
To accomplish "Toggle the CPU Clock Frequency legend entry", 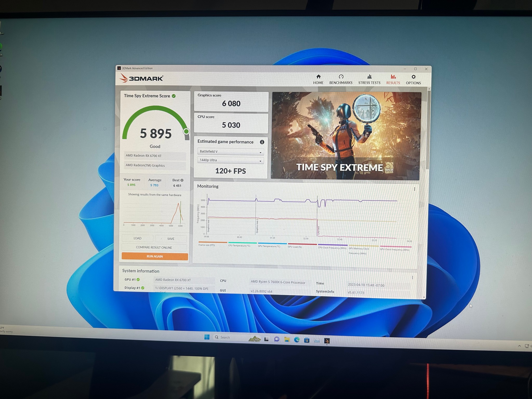I will coord(332,246).
